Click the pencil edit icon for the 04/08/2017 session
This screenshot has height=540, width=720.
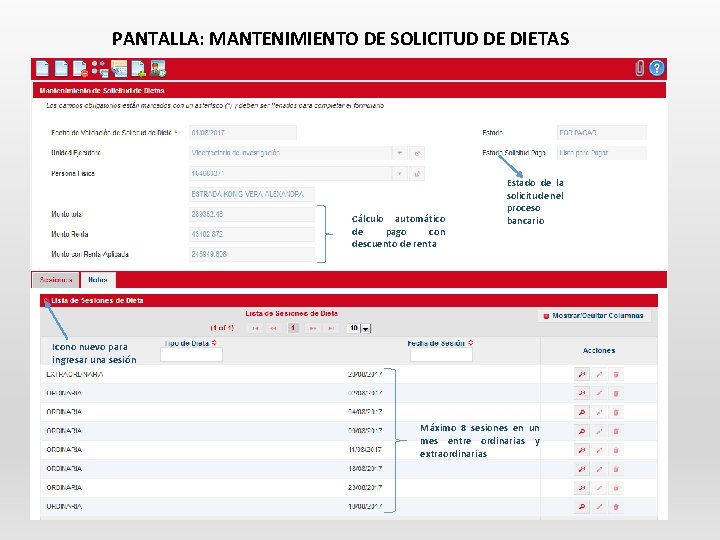599,412
